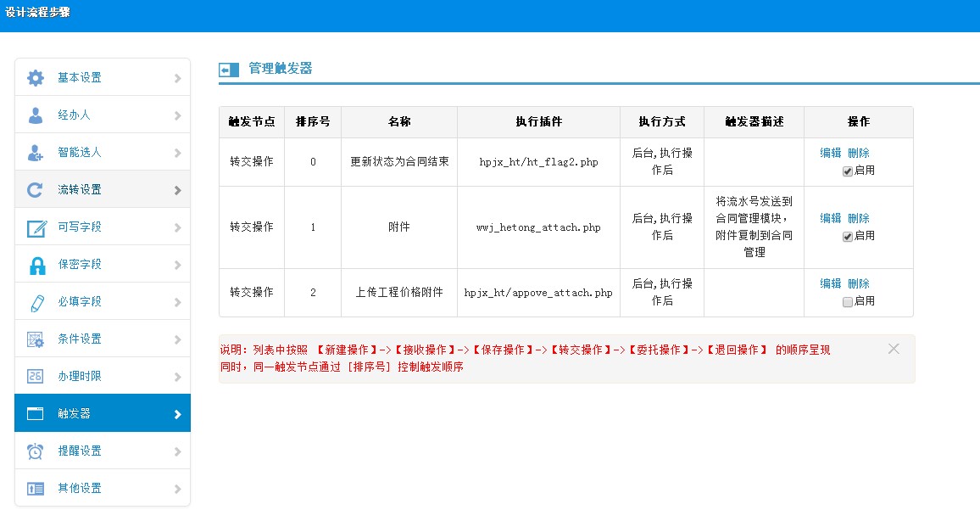Image resolution: width=980 pixels, height=521 pixels.
Task: Select plugin text hpjx_ht/ht_flag2.php
Action: tap(539, 162)
